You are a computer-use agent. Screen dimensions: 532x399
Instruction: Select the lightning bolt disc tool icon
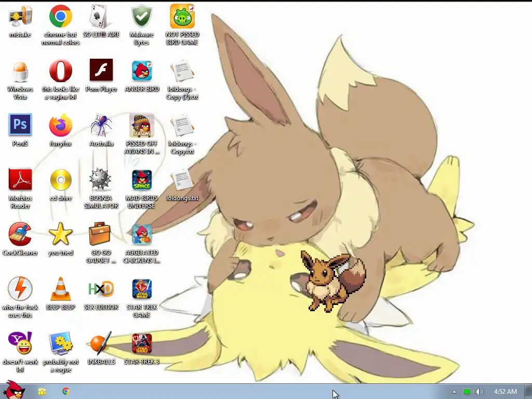20,288
